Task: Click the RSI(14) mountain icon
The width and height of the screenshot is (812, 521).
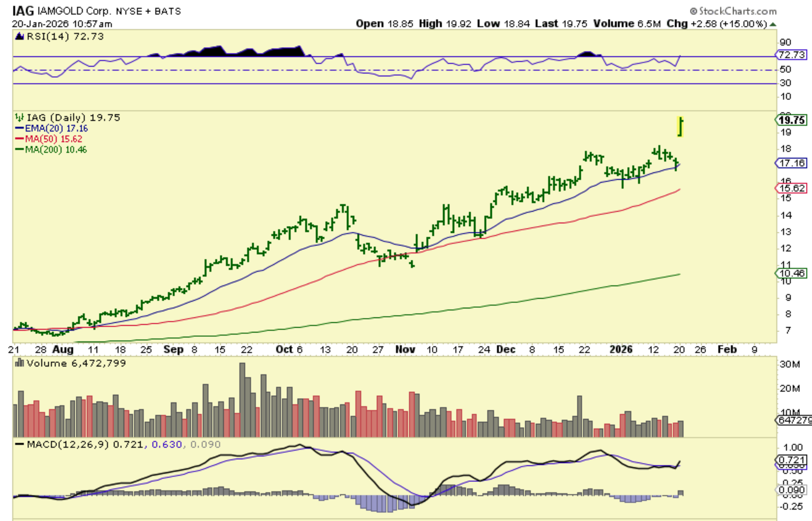Action: click(x=19, y=37)
